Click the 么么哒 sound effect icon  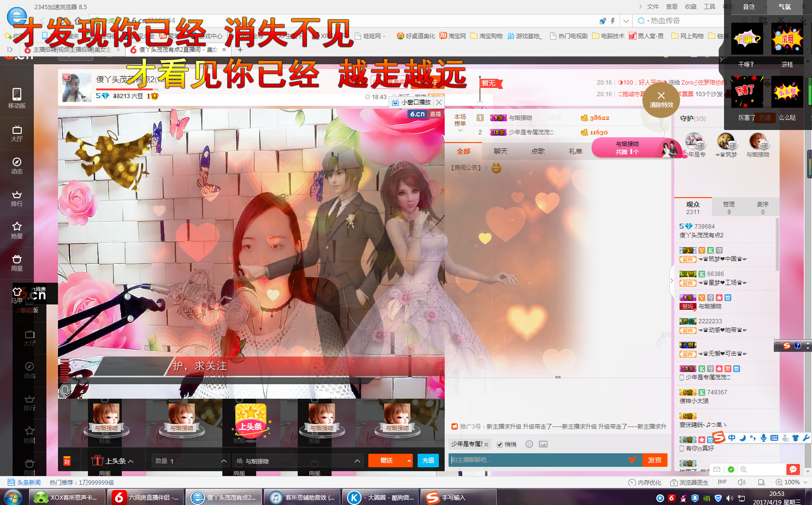tap(787, 92)
